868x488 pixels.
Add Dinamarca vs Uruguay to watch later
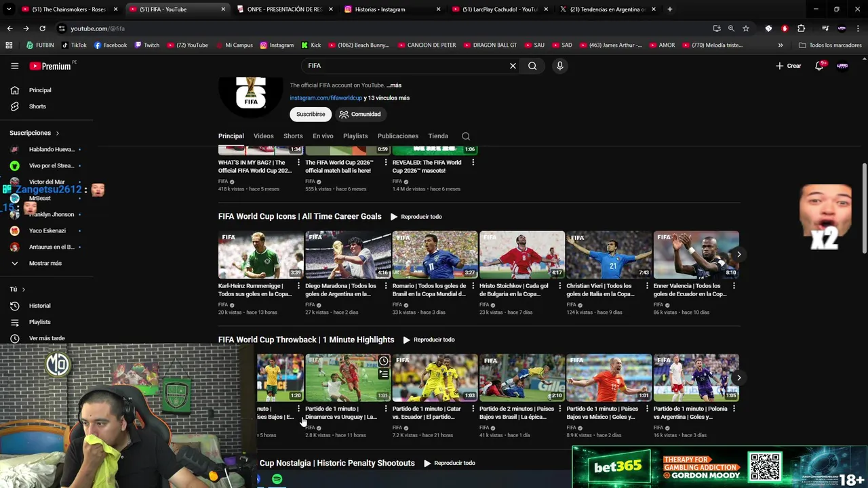384,361
